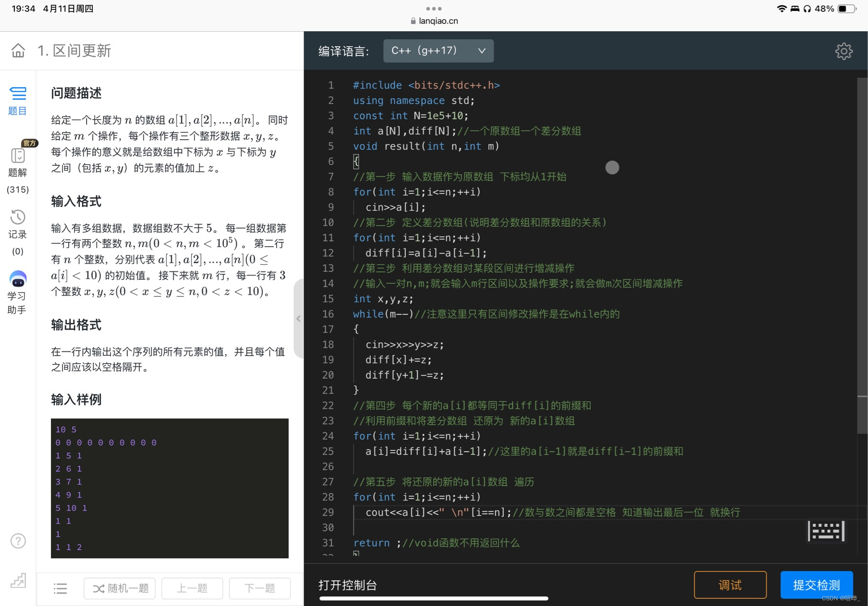Open the 打开控制台 console link
The width and height of the screenshot is (868, 606).
click(x=348, y=585)
